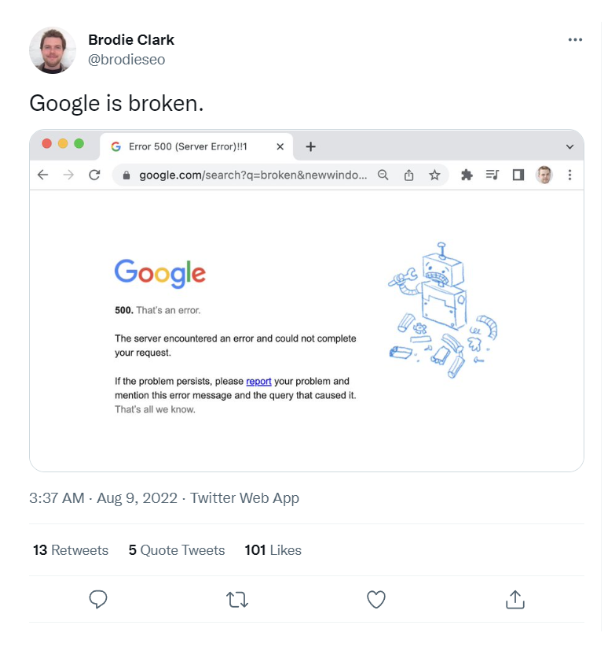This screenshot has height=650, width=614.
Task: Bookmark the page with star icon
Action: click(x=435, y=175)
